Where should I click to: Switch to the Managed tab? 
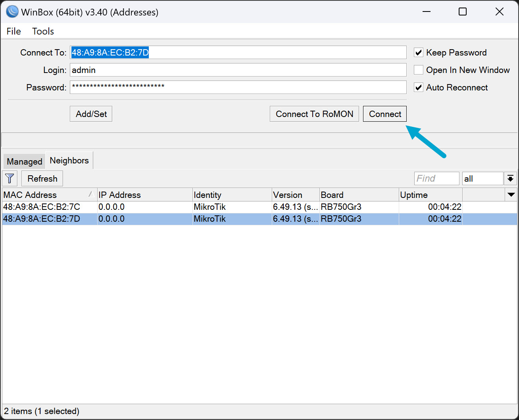[x=24, y=161]
